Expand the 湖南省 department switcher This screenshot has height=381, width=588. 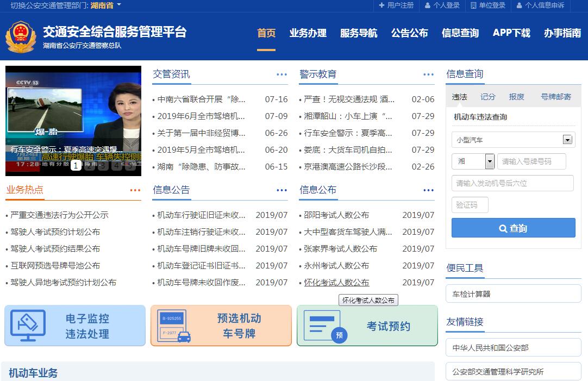(119, 5)
